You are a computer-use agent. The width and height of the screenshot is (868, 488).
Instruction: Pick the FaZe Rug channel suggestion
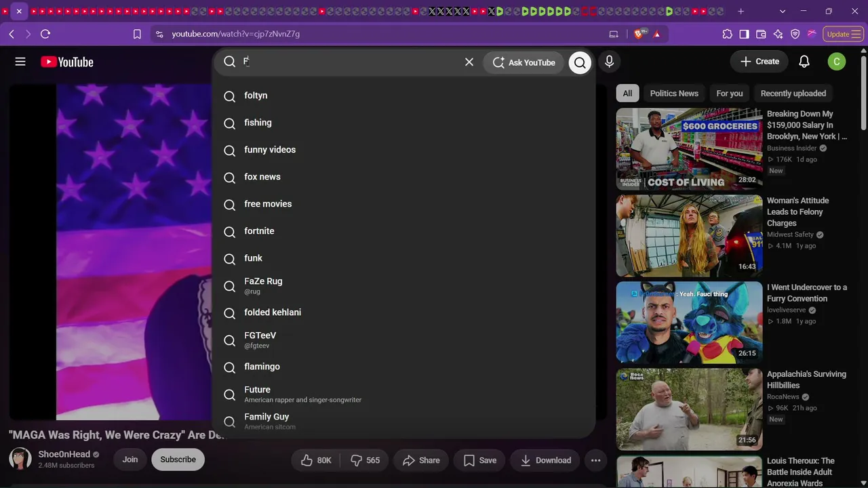pos(403,285)
